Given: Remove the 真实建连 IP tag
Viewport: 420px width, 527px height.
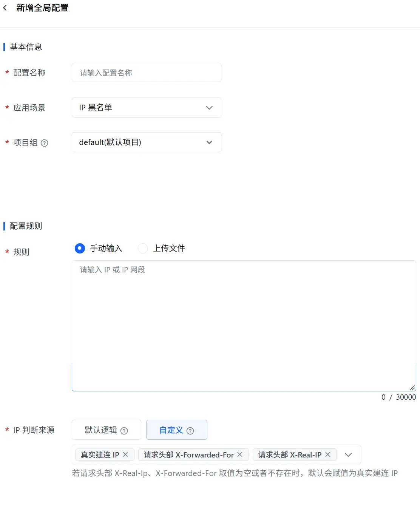Looking at the screenshot, I should tap(125, 454).
